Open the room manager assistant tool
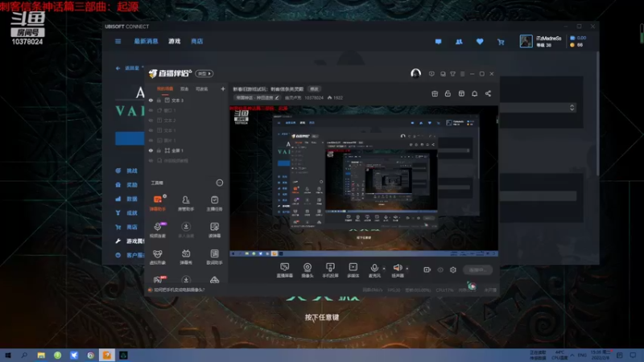The width and height of the screenshot is (644, 362). pos(186,203)
